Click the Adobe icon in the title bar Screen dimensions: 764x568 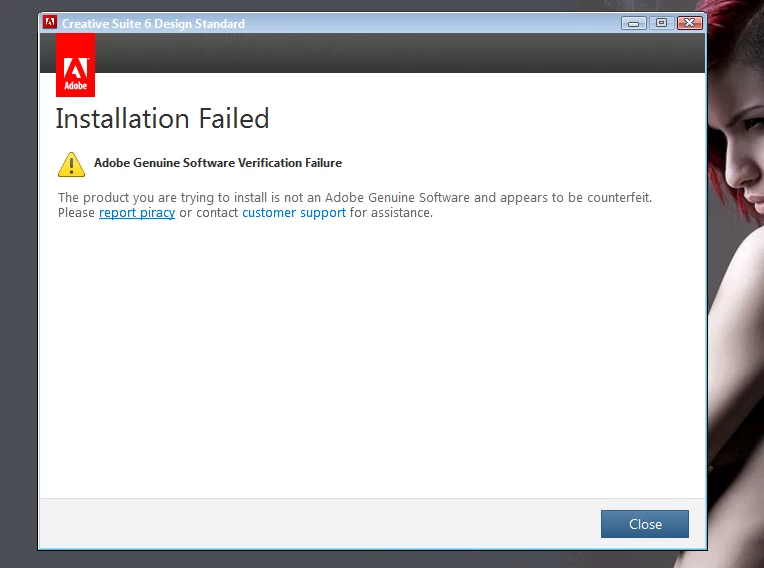pyautogui.click(x=50, y=22)
